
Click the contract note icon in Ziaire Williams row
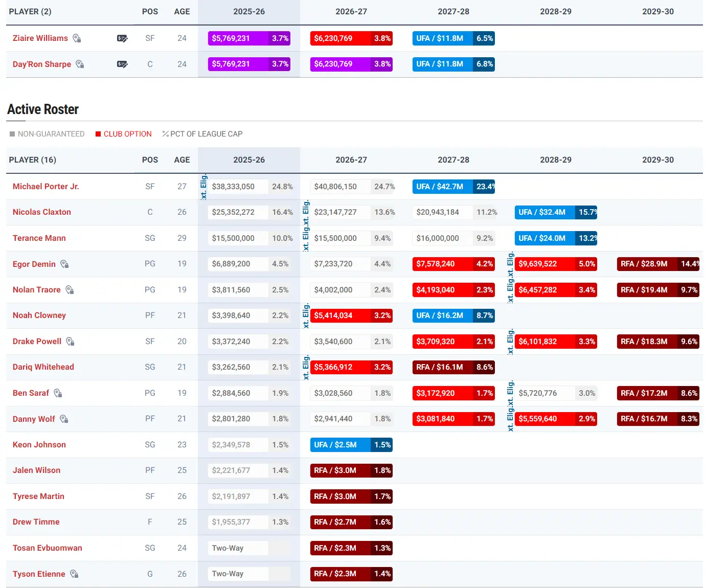pos(122,38)
